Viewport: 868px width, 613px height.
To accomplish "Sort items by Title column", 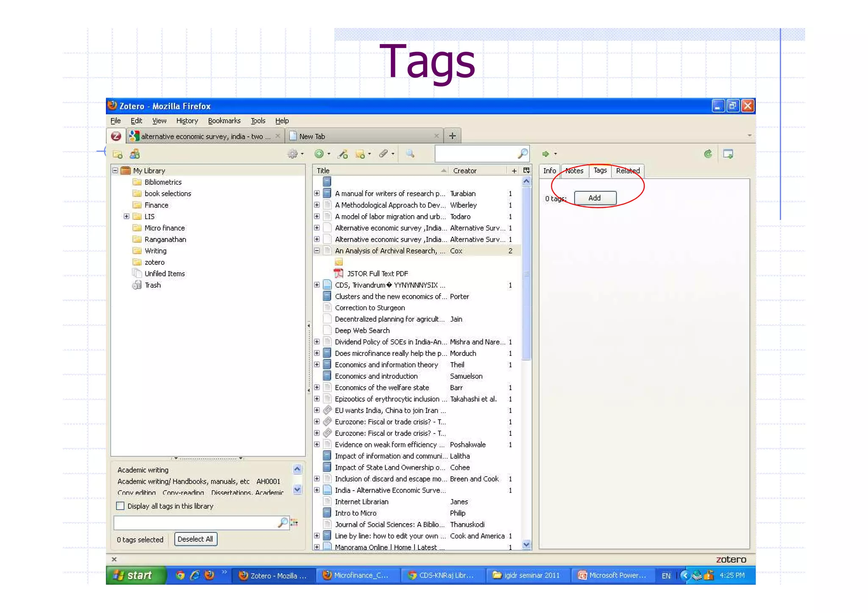I will (381, 171).
